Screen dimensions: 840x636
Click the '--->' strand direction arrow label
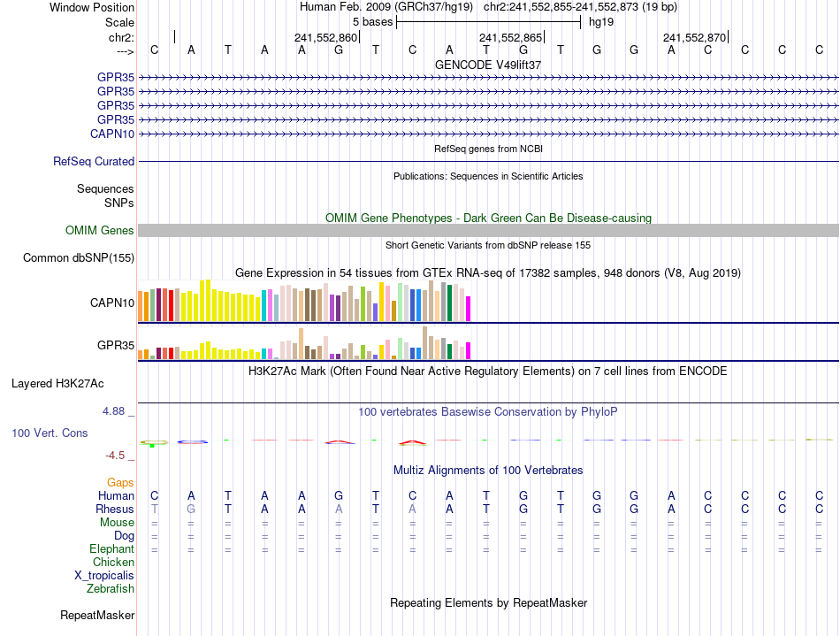126,51
